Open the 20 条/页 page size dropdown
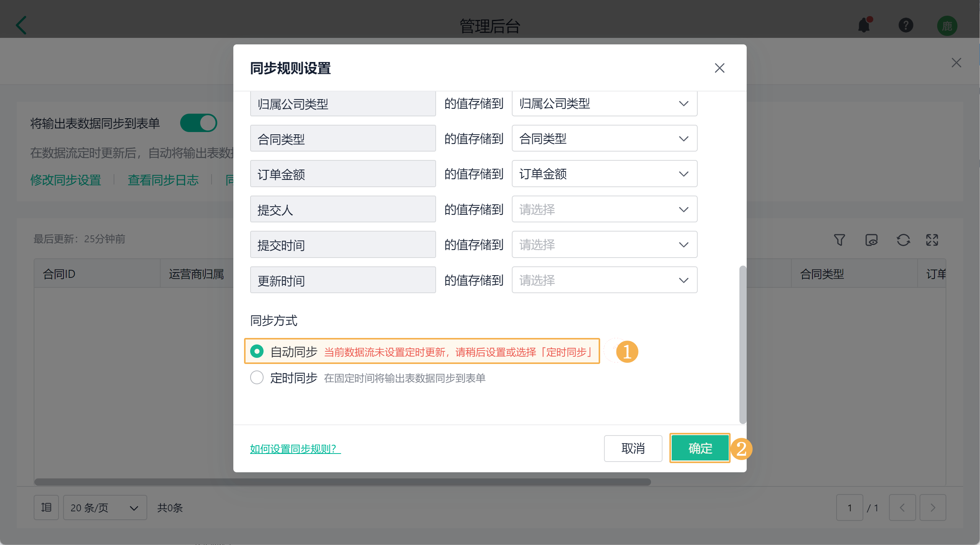980x545 pixels. click(x=104, y=507)
